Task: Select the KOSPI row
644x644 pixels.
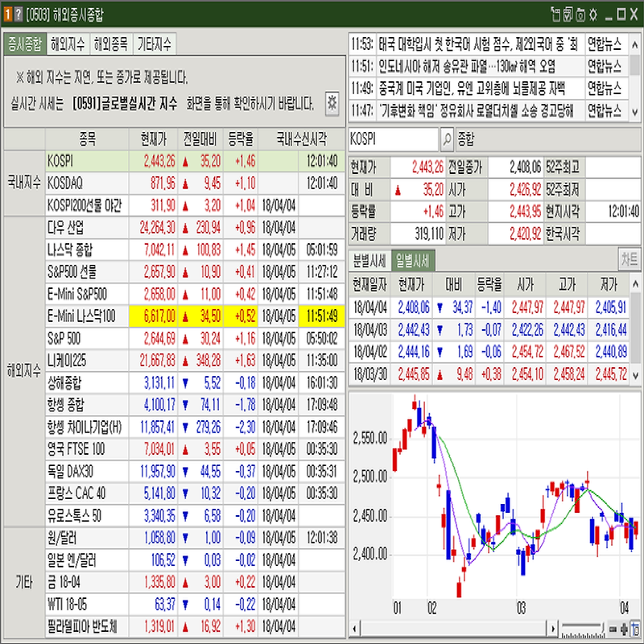Action: (x=195, y=161)
